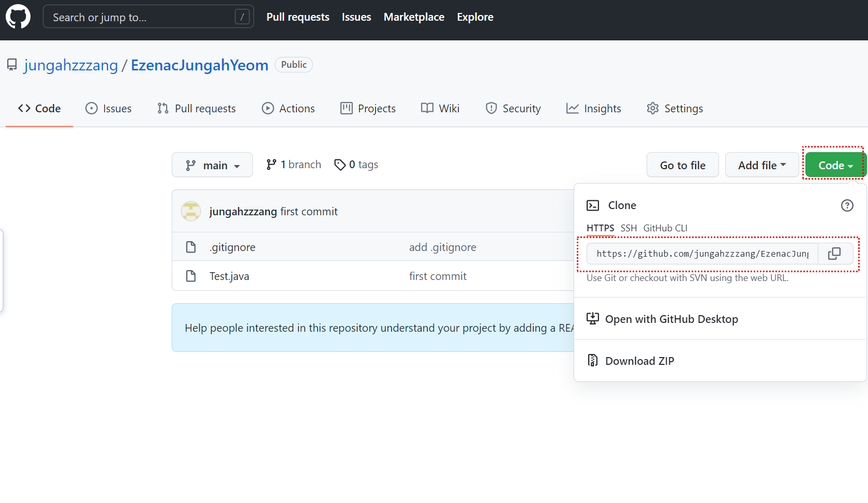View the 0 tags link
The width and height of the screenshot is (868, 503).
pos(356,165)
